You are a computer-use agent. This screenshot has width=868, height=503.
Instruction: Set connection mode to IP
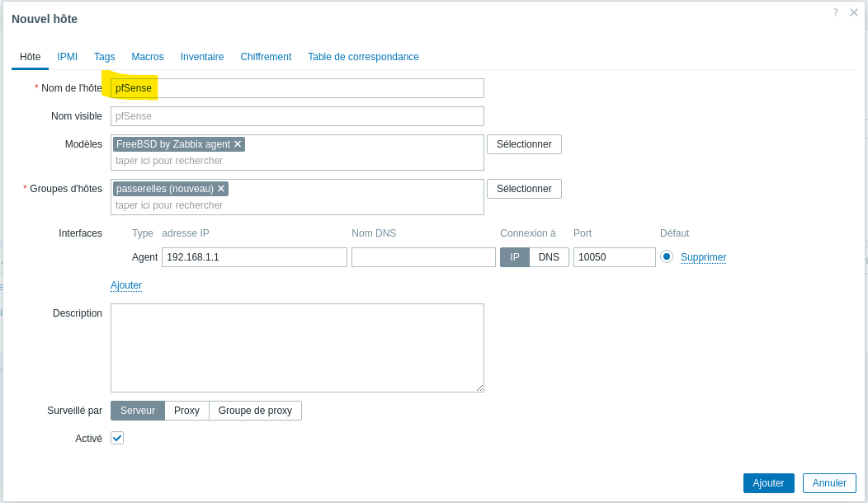[515, 257]
